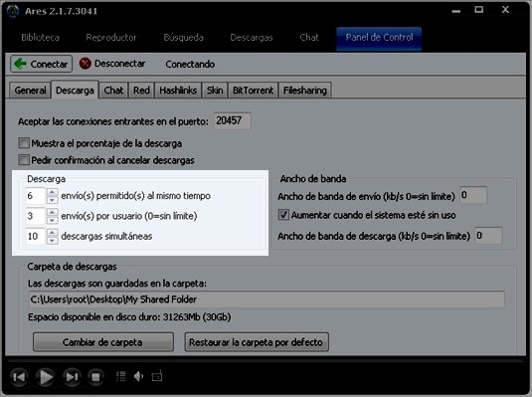
Task: Click the Cambiar de carpeta button
Action: coord(103,342)
